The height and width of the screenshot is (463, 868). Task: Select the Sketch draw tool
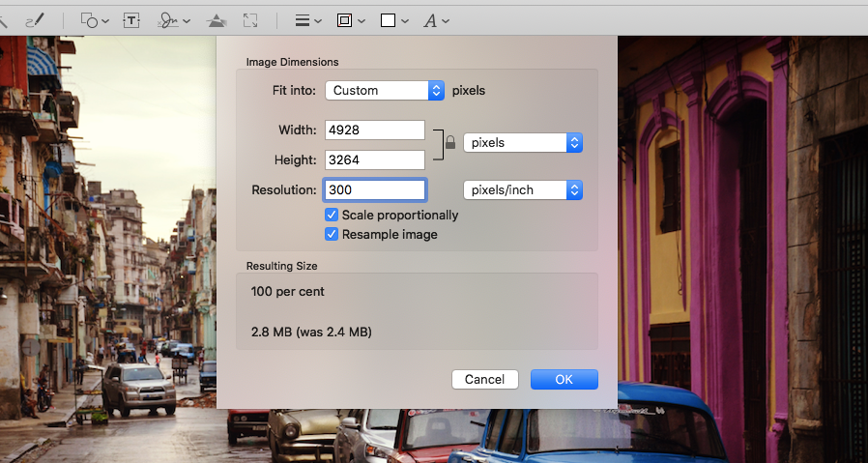(34, 19)
